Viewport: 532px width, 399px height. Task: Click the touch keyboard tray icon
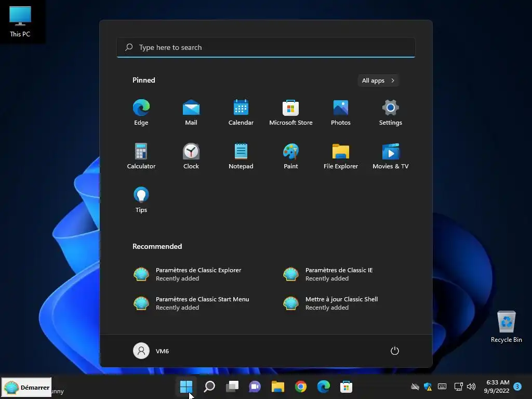coord(442,387)
